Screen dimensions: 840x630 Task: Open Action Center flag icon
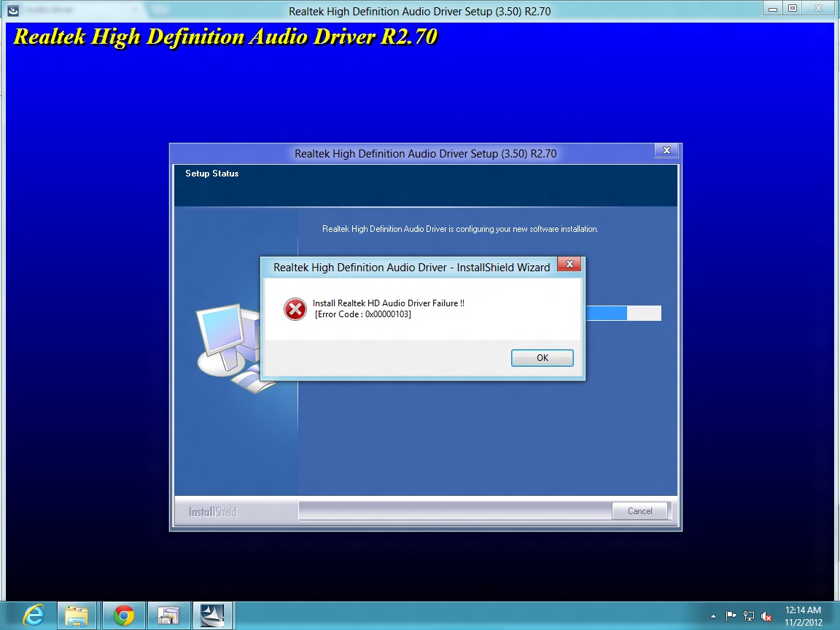click(x=731, y=616)
